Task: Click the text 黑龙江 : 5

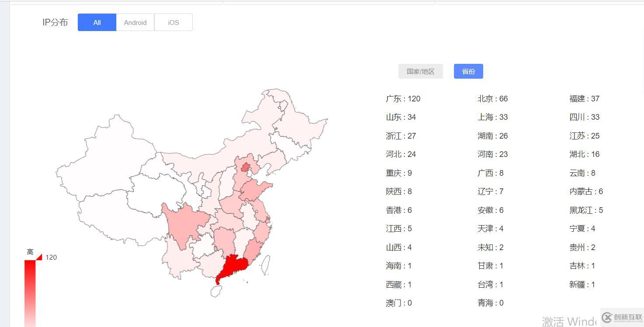Action: point(586,210)
